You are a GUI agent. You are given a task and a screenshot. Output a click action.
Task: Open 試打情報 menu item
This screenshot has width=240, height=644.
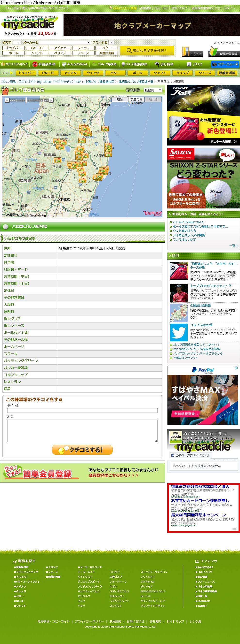tap(164, 64)
